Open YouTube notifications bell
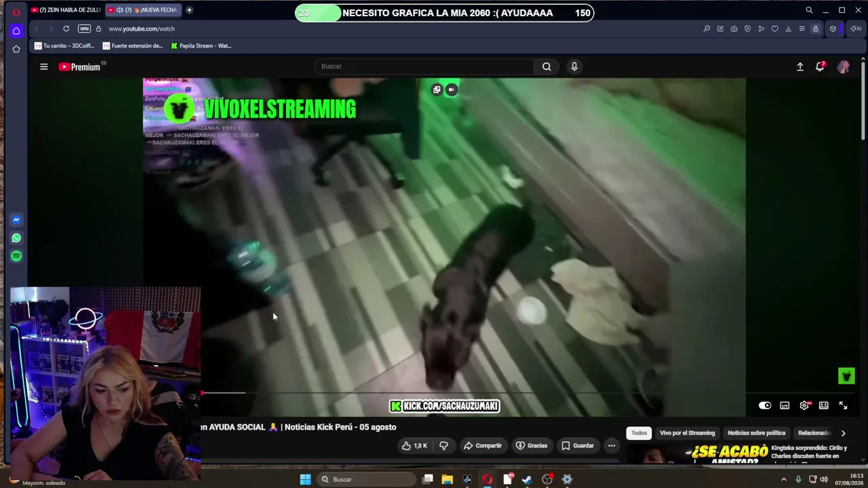868x488 pixels. (821, 66)
